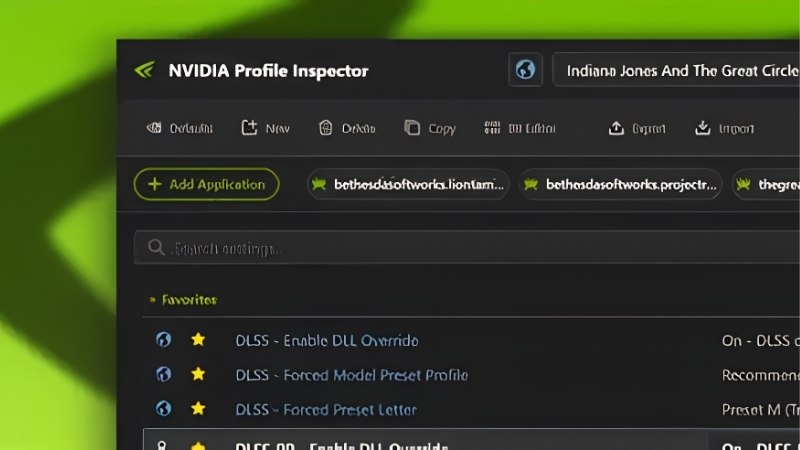Viewport: 800px width, 450px height.
Task: Click the globe button beside the profile name
Action: click(x=525, y=69)
